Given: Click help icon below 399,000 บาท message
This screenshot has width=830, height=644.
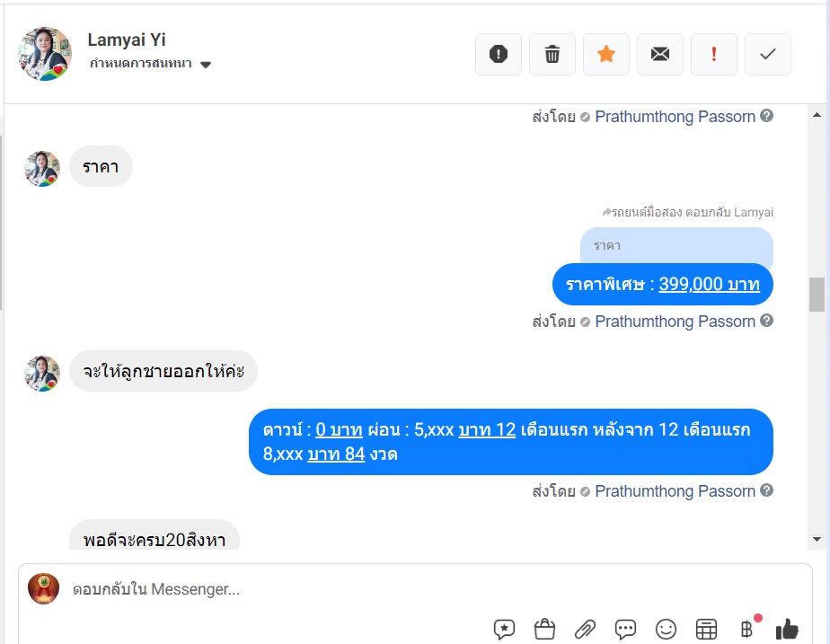Looking at the screenshot, I should tap(766, 320).
